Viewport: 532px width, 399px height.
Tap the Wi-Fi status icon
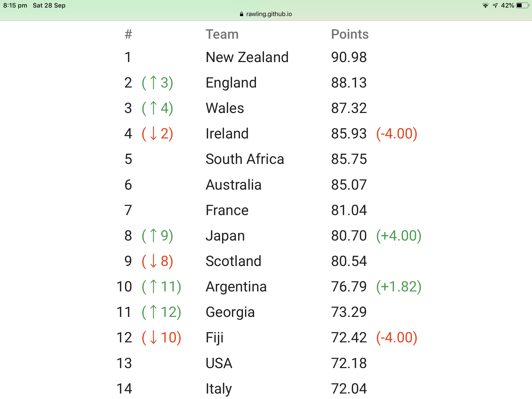(485, 5)
